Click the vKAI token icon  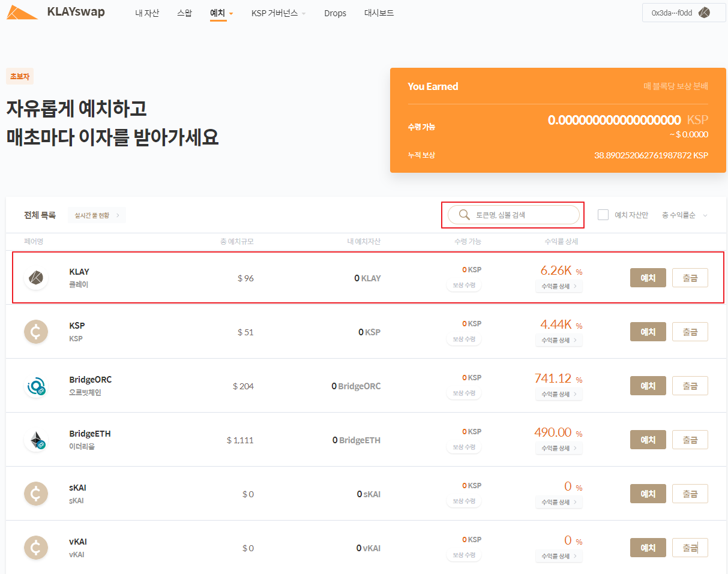(x=36, y=548)
